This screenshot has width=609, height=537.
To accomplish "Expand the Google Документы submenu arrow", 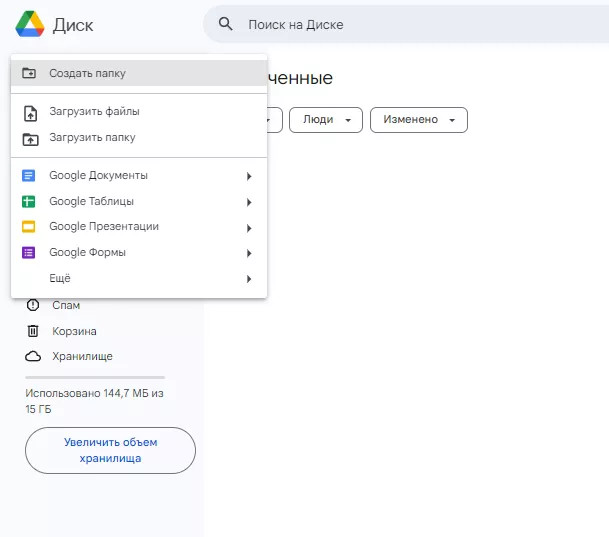I will tap(248, 176).
